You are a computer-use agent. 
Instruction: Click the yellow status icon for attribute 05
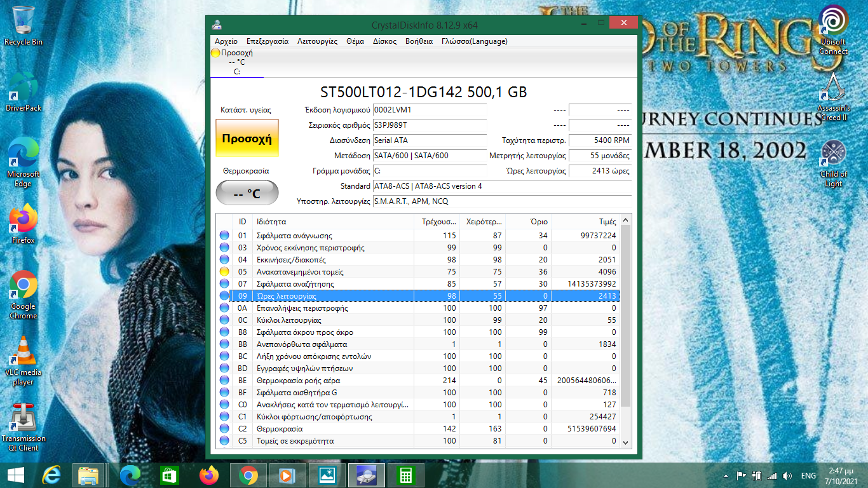[224, 271]
